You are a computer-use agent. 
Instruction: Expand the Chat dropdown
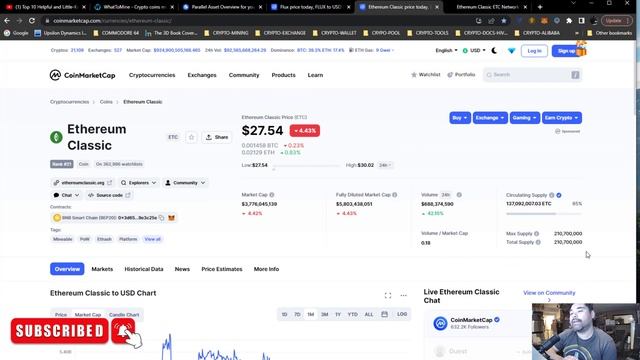coord(66,195)
